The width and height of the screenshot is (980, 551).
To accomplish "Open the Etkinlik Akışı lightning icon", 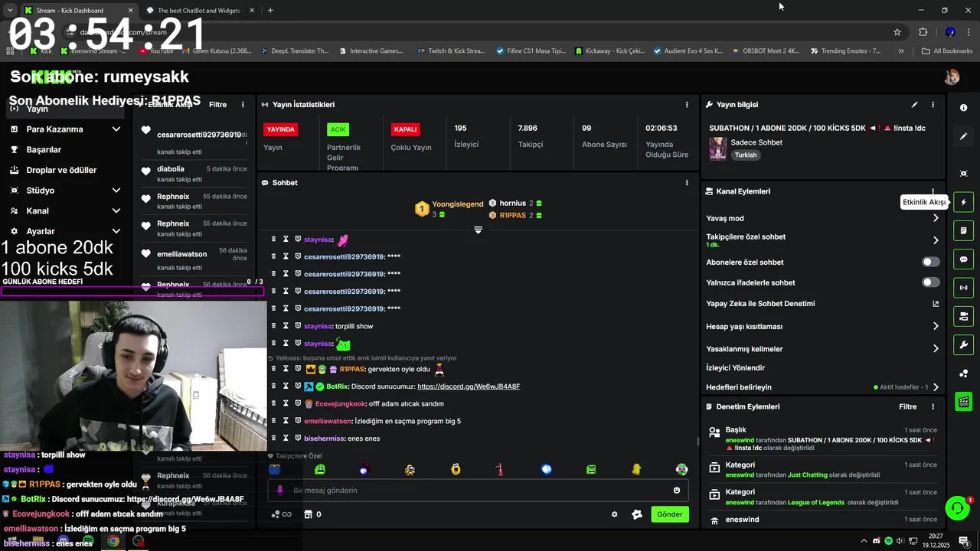I will click(963, 202).
